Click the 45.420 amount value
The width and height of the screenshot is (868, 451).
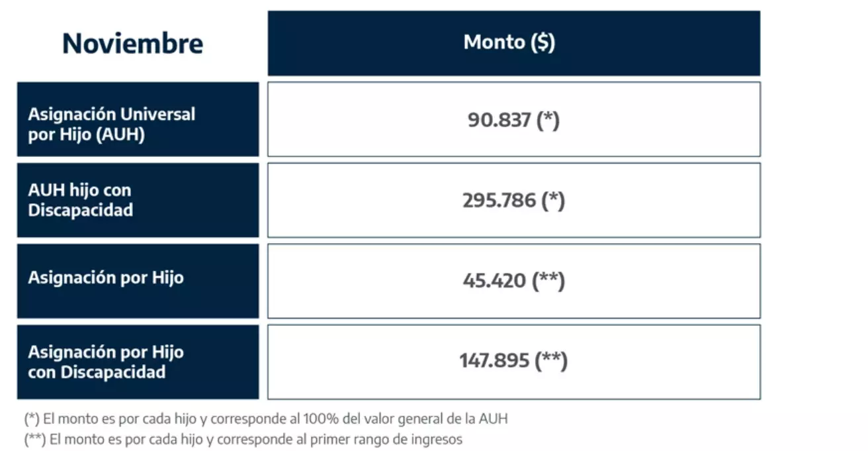(494, 281)
